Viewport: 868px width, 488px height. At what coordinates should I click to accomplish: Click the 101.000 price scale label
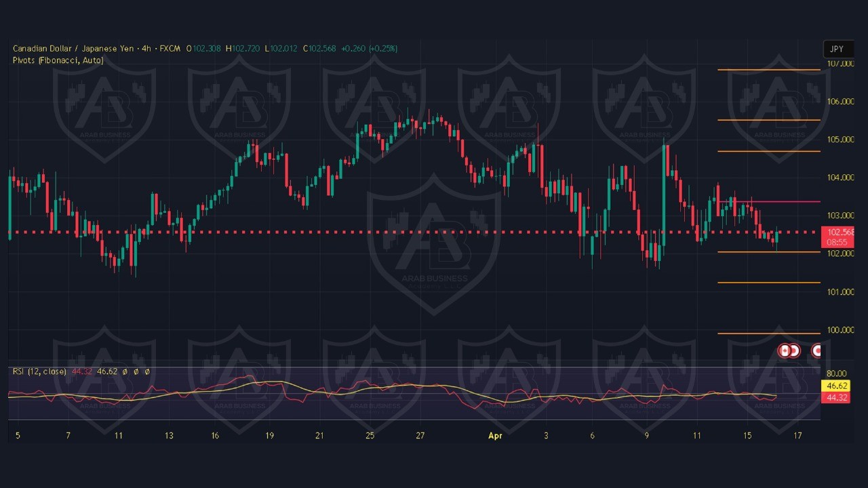(840, 292)
